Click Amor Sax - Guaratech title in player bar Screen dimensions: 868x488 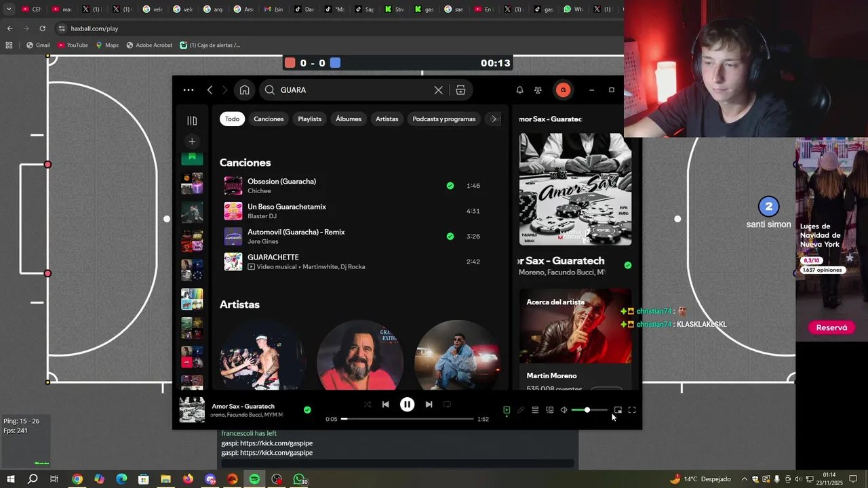(x=243, y=407)
